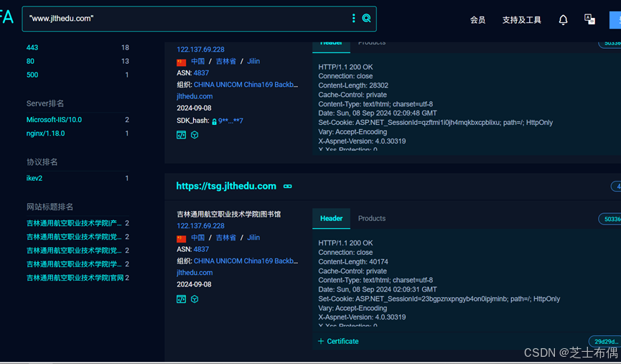Image resolution: width=621 pixels, height=364 pixels.
Task: Open cube product icon under SDK_hash row
Action: [x=195, y=135]
